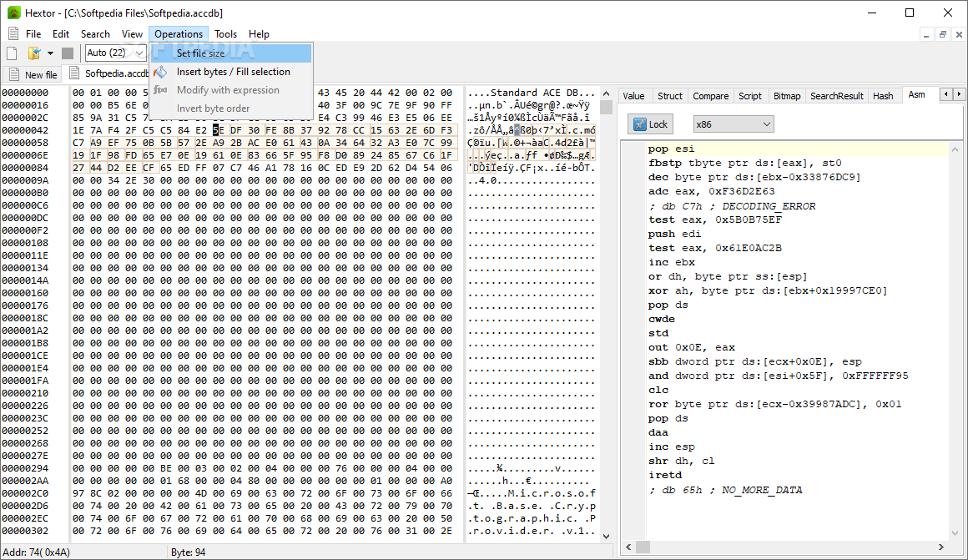Click the 'Byte: 94' status entry

click(x=189, y=552)
